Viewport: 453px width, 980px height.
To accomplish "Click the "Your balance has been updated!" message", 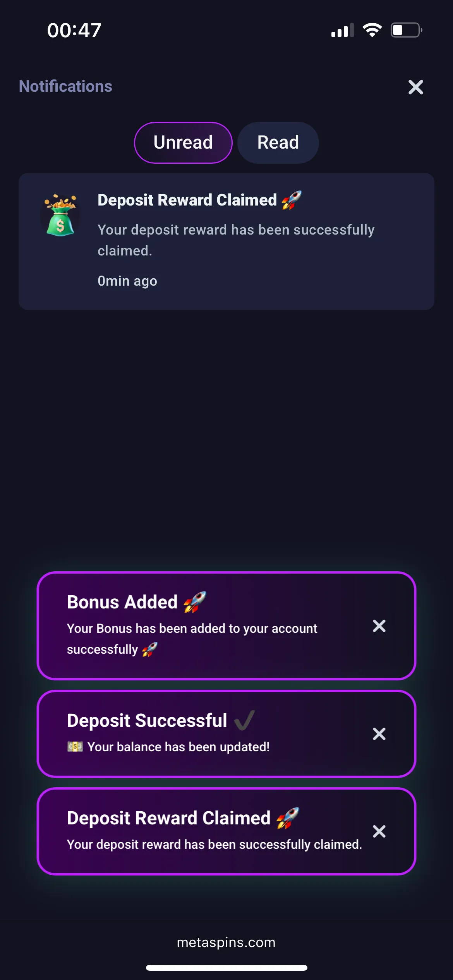I will [x=178, y=747].
